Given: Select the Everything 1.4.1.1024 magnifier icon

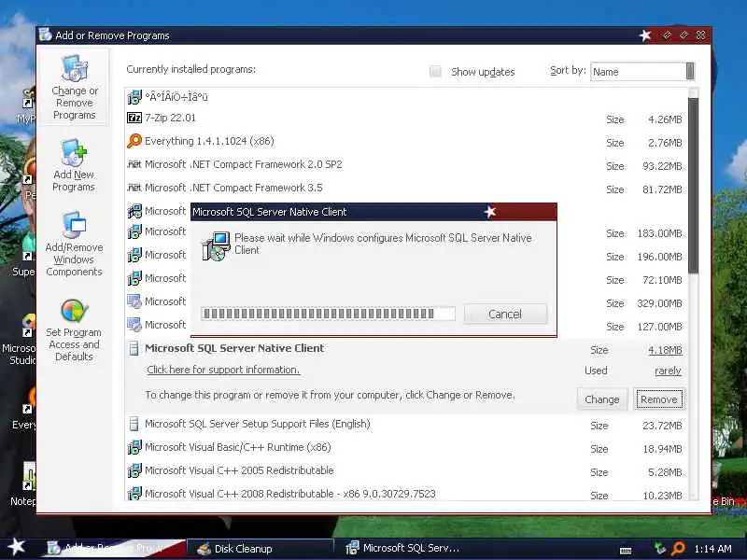Looking at the screenshot, I should [x=134, y=141].
